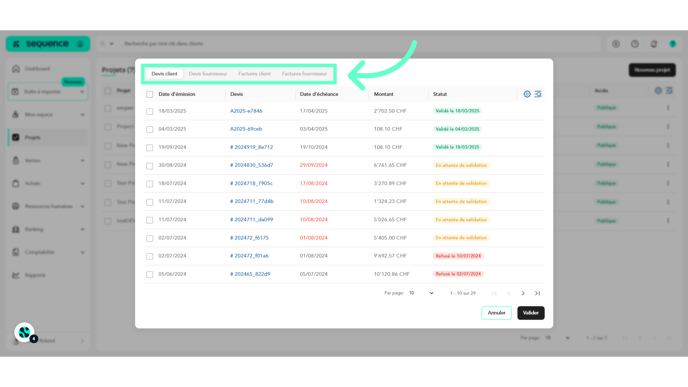Click the Validé le 04/03/2025 status badge
The width and height of the screenshot is (688, 387).
coord(457,129)
